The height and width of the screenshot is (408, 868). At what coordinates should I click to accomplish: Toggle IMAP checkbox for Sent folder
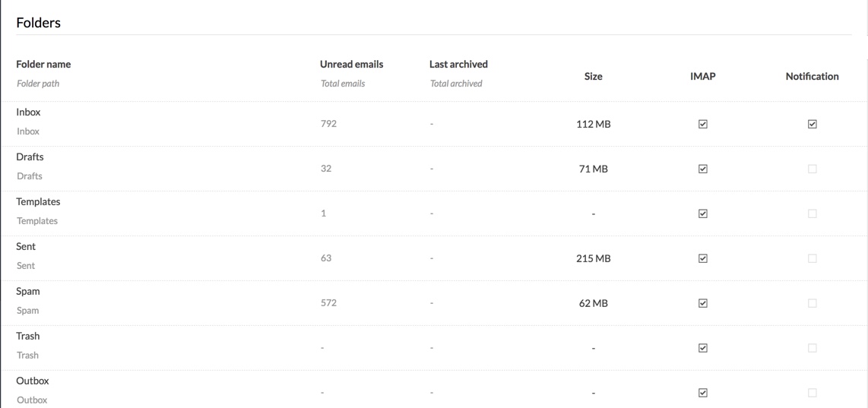point(703,258)
